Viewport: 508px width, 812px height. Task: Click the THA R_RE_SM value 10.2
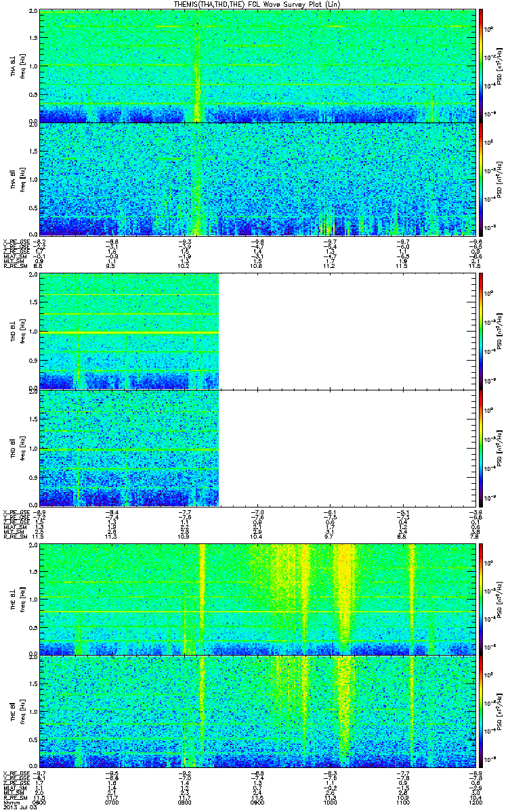pyautogui.click(x=184, y=266)
